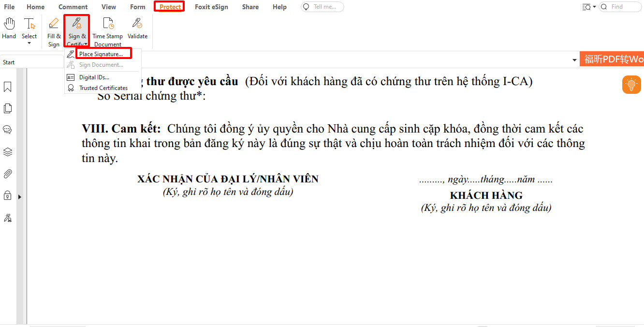Open the Security Settings panel
This screenshot has height=327, width=644.
8,196
